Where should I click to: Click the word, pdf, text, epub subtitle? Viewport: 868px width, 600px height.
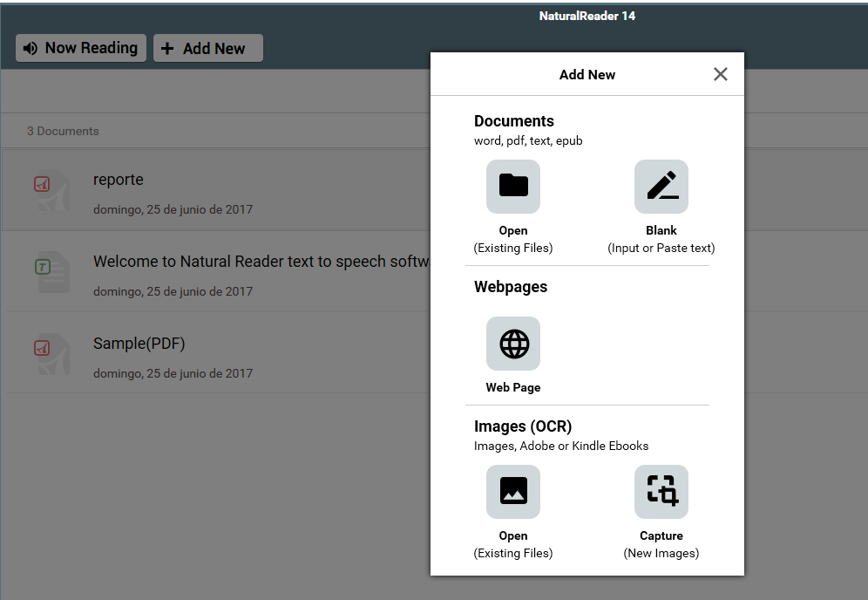pyautogui.click(x=528, y=140)
